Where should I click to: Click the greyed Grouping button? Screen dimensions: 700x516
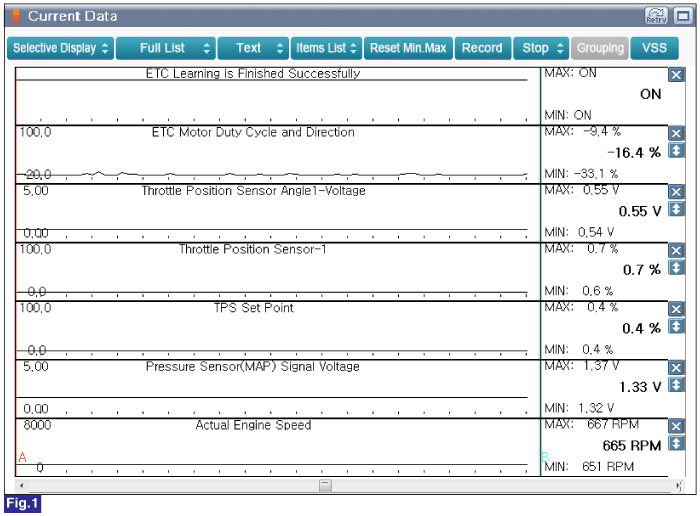(x=600, y=48)
